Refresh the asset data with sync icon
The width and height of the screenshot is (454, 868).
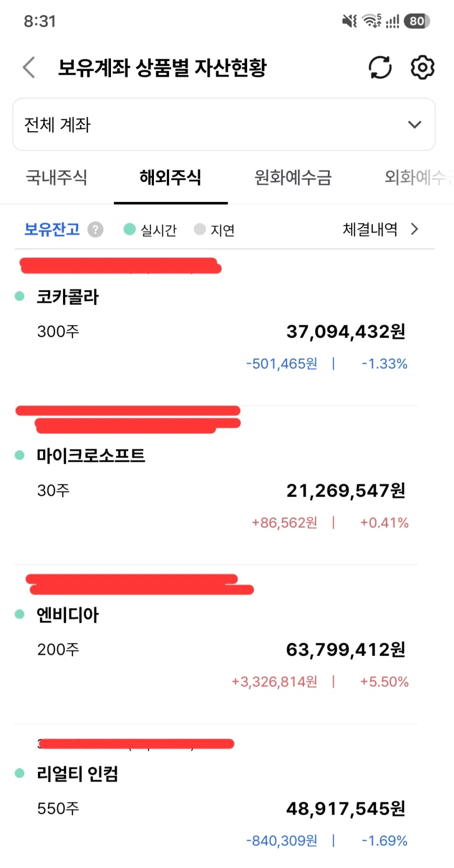[380, 68]
